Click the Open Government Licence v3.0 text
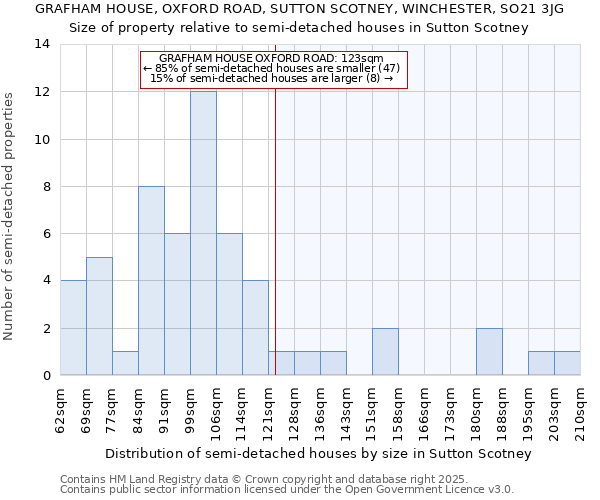Viewport: 600px width, 500px height. click(x=287, y=490)
